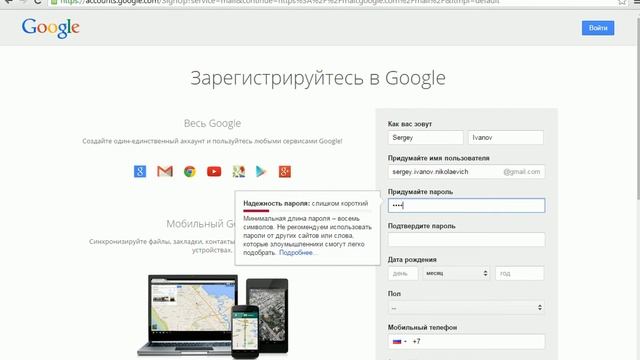
Task: Click the red Google+ icon
Action: (285, 171)
